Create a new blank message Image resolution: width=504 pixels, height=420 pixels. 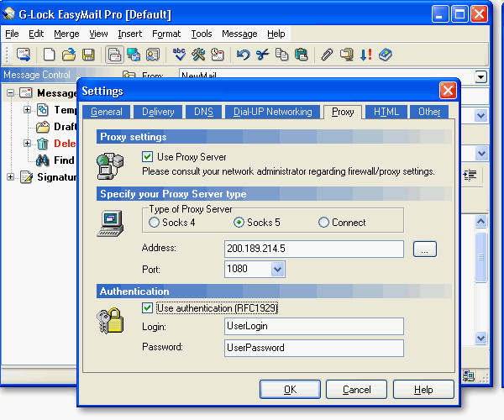point(49,55)
